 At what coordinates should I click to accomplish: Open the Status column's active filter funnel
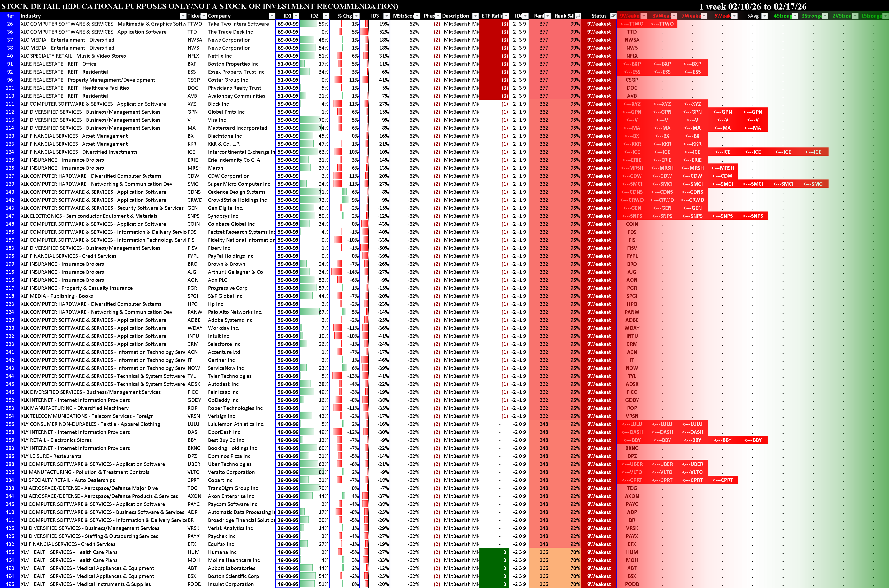(x=613, y=16)
